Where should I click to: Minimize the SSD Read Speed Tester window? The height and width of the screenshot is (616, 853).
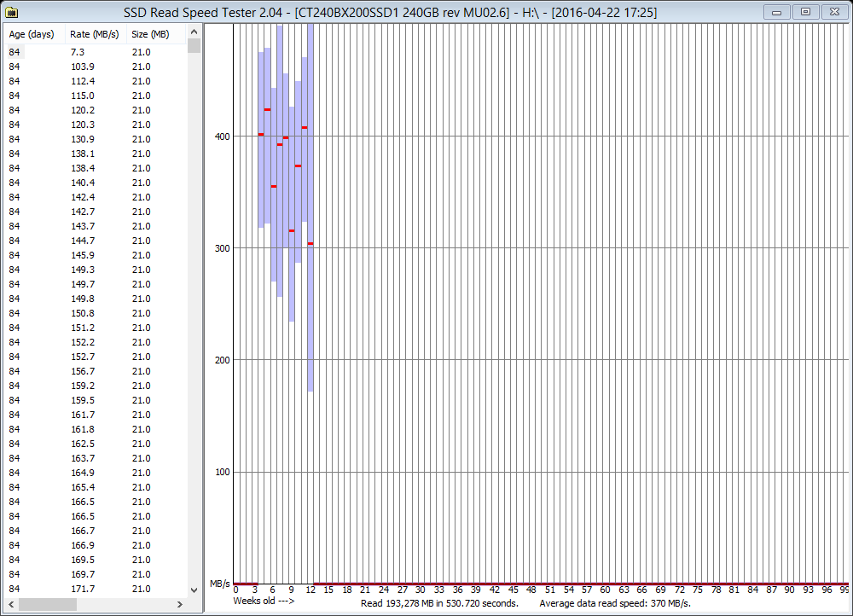pos(777,12)
